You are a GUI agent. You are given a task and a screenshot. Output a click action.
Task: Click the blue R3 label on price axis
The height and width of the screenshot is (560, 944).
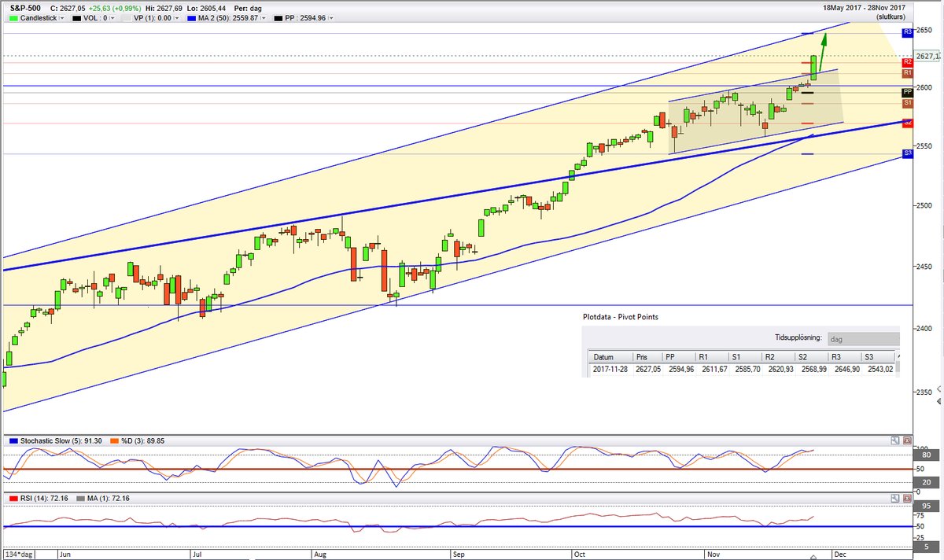pos(907,32)
